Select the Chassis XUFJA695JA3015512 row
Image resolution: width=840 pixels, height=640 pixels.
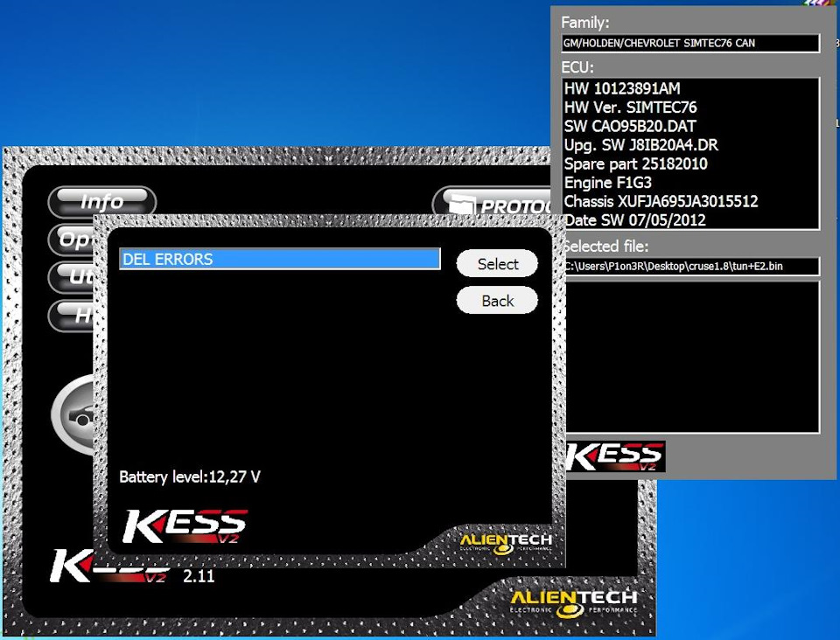point(690,201)
